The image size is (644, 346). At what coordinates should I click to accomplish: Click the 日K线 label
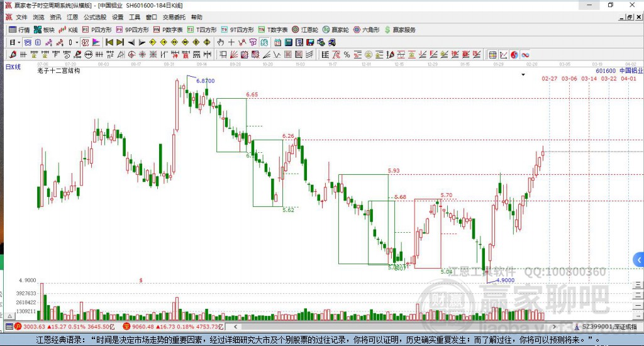click(13, 67)
